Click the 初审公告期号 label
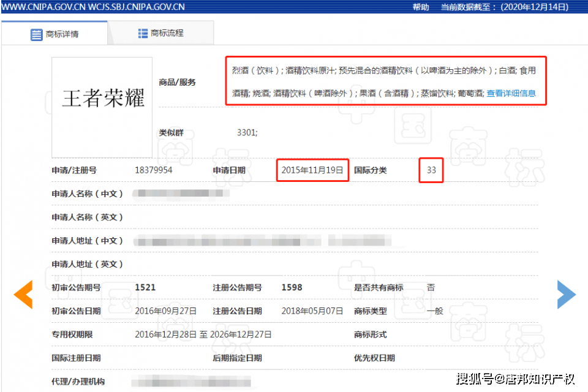 (x=76, y=287)
